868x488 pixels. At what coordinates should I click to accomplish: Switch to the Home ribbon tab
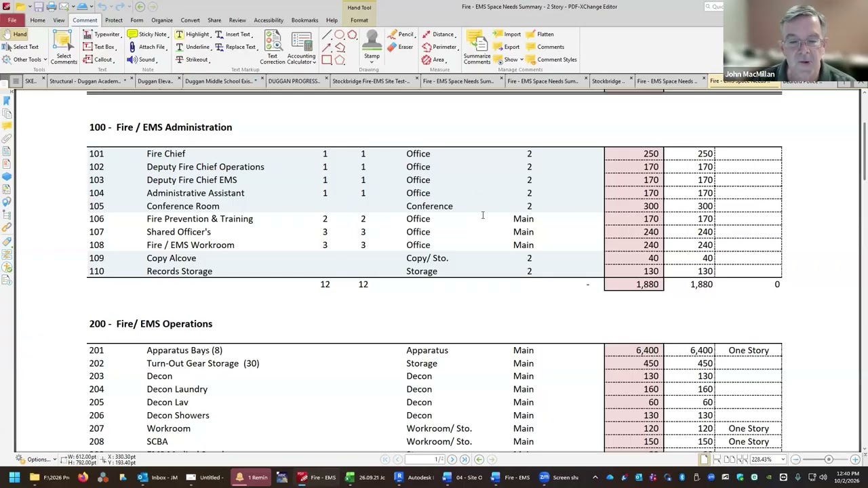pyautogui.click(x=37, y=20)
